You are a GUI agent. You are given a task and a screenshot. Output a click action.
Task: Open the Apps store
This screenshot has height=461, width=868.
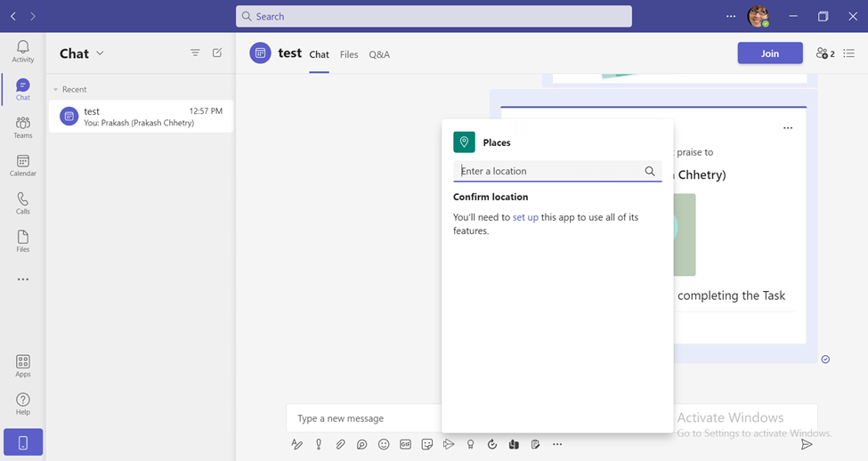22,366
